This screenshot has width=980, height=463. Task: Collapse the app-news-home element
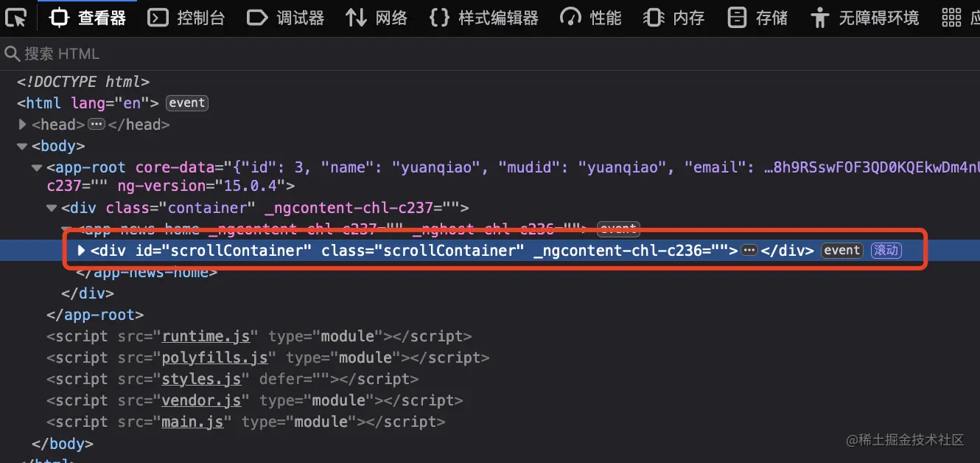coord(67,229)
